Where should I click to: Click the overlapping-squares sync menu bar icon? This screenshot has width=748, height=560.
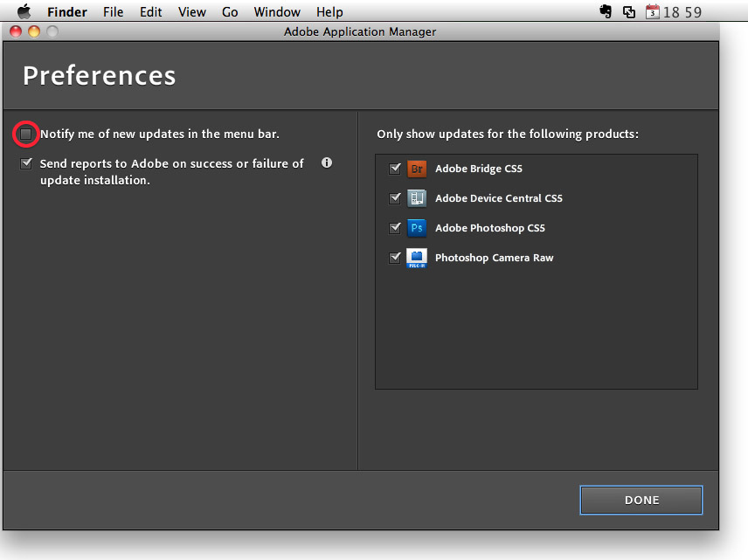click(x=629, y=12)
